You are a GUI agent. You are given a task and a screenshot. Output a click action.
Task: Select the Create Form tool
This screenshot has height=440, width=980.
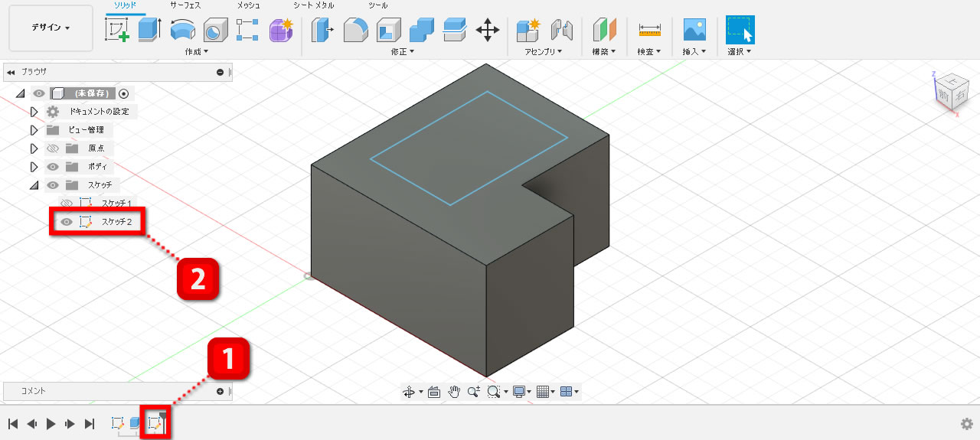click(x=281, y=30)
